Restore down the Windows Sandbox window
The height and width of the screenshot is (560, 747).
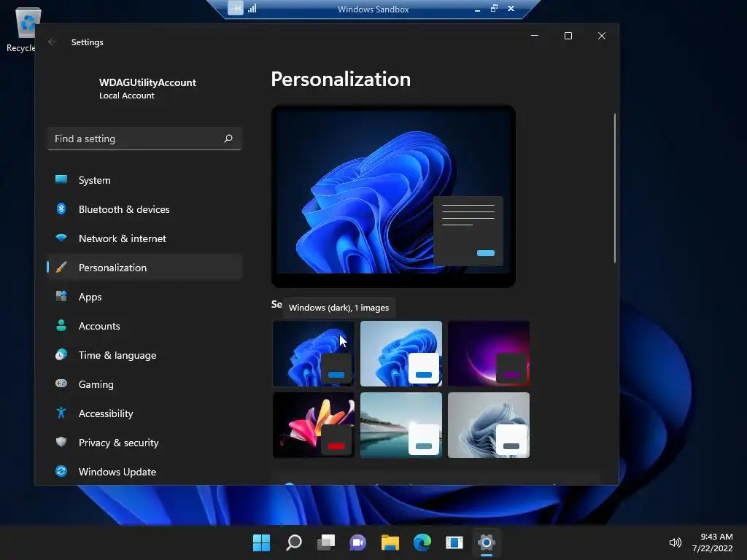click(494, 8)
